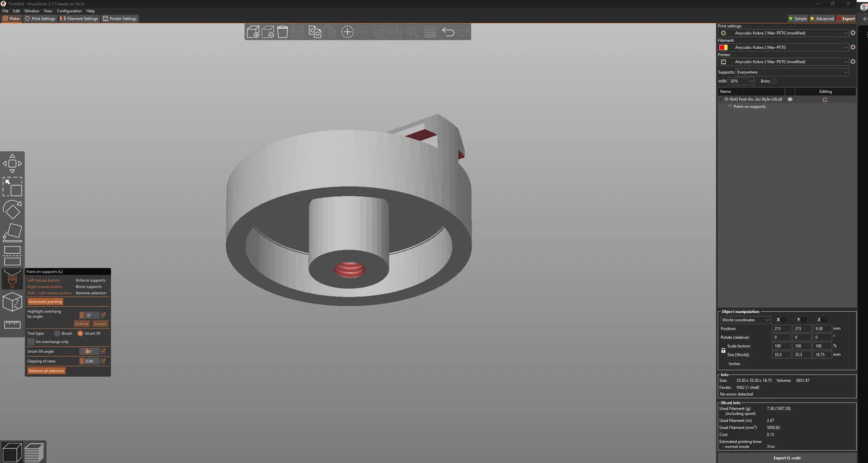Open printer settings gear icon
This screenshot has height=463, width=868.
pos(853,62)
